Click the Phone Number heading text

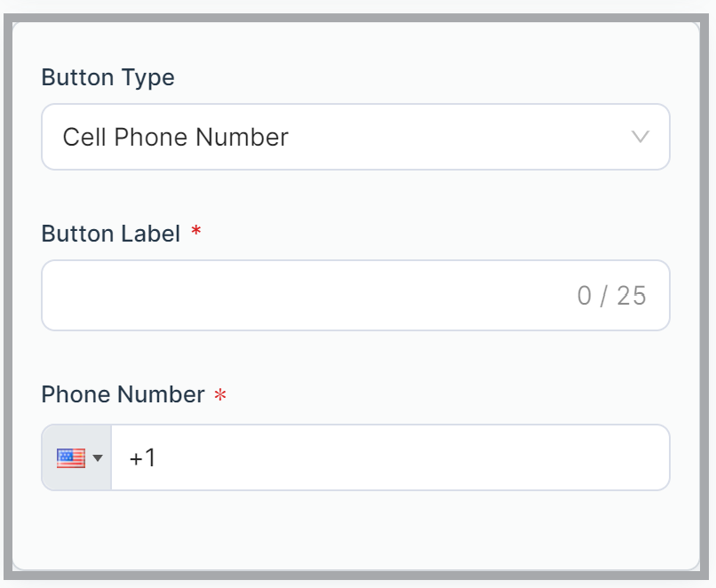pyautogui.click(x=123, y=394)
